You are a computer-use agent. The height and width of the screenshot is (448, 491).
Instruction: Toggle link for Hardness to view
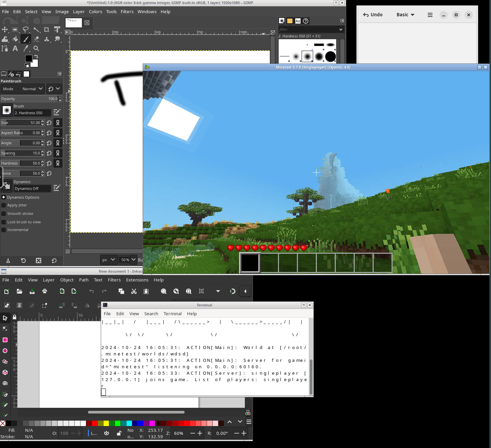(x=58, y=163)
